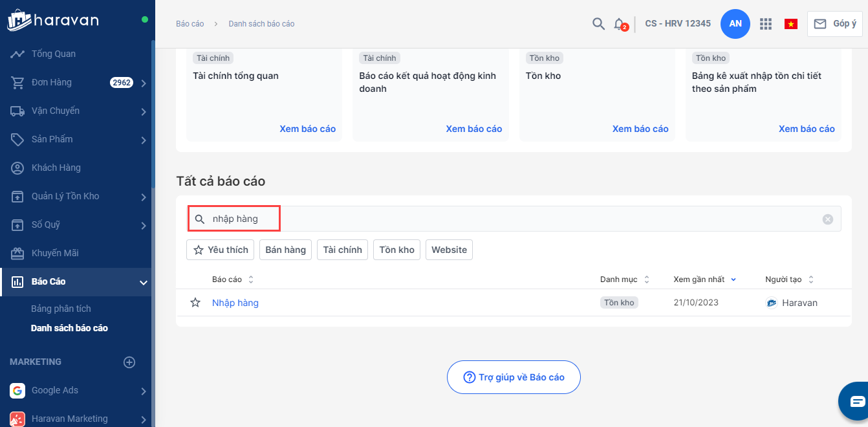Open the Nhập hàng report link
Viewport: 868px width, 427px height.
[235, 303]
